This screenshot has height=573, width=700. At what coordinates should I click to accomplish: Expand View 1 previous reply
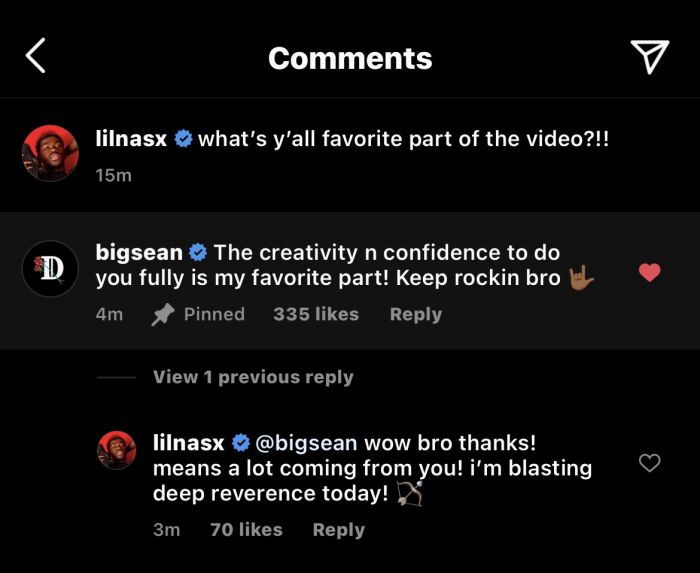(x=253, y=377)
